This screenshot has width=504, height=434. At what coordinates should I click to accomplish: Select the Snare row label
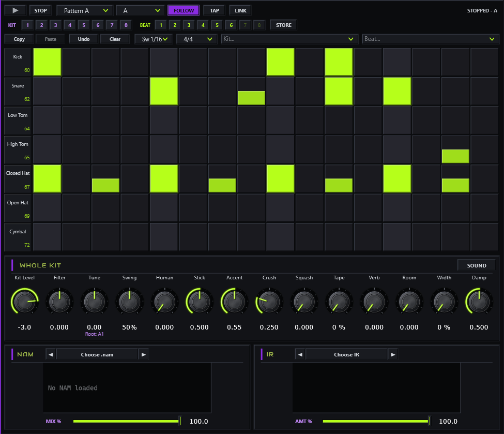(18, 91)
